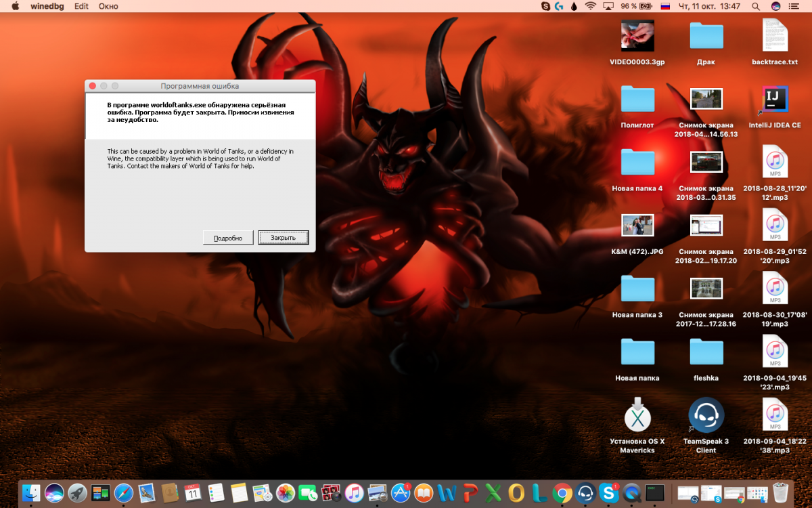Open FaceTime green icon in Dock
Screen dimensions: 812x508
click(x=308, y=492)
